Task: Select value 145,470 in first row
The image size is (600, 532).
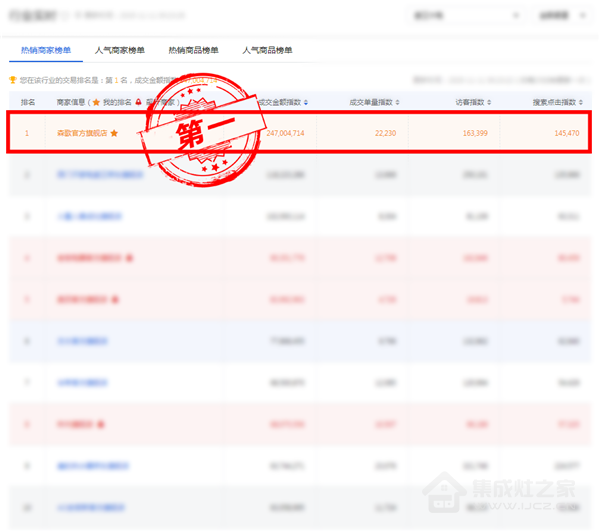Action: (567, 133)
